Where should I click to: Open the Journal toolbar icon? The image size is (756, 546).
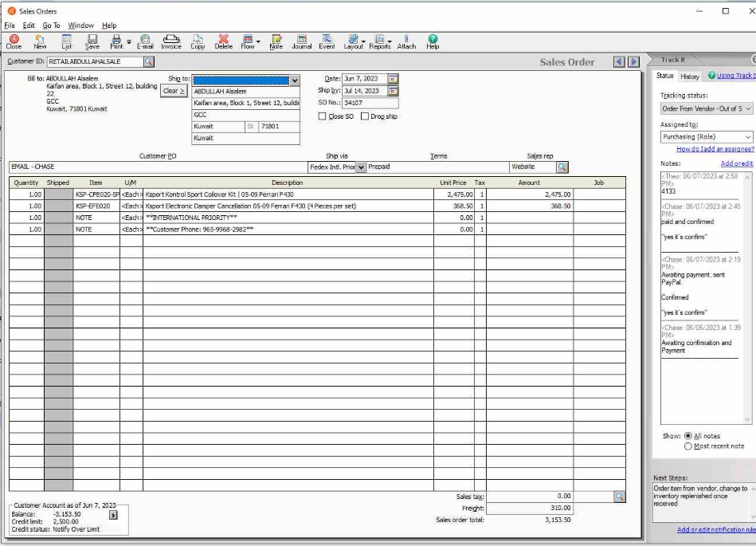coord(302,42)
